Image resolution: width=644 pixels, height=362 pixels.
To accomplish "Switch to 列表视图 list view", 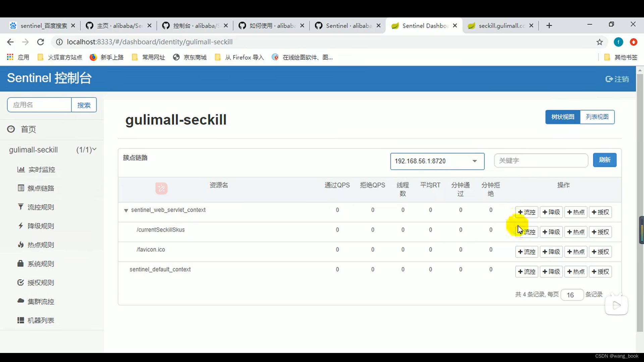I will (x=597, y=117).
